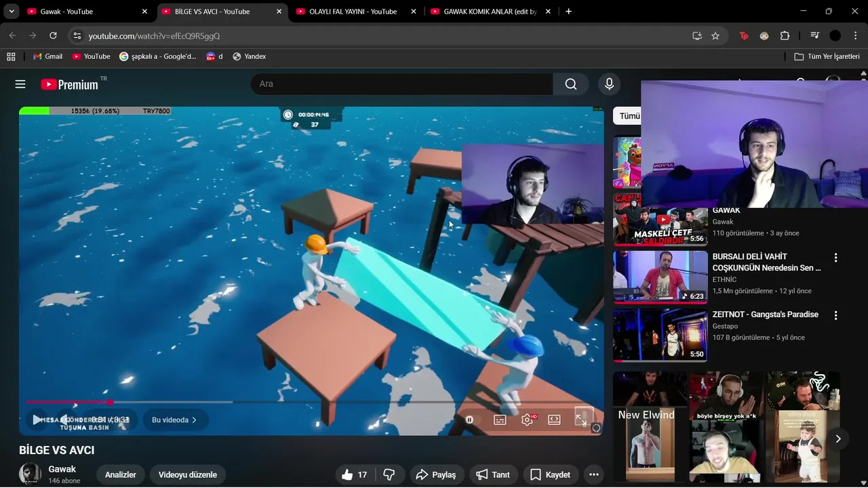868x488 pixels.
Task: Open the tab search dropdown arrow
Action: [12, 12]
